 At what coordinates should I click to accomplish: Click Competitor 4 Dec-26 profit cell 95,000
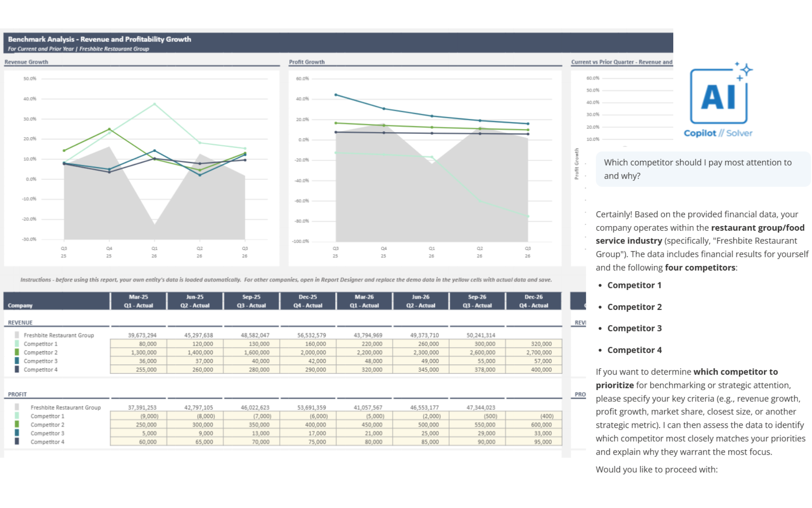coord(534,442)
